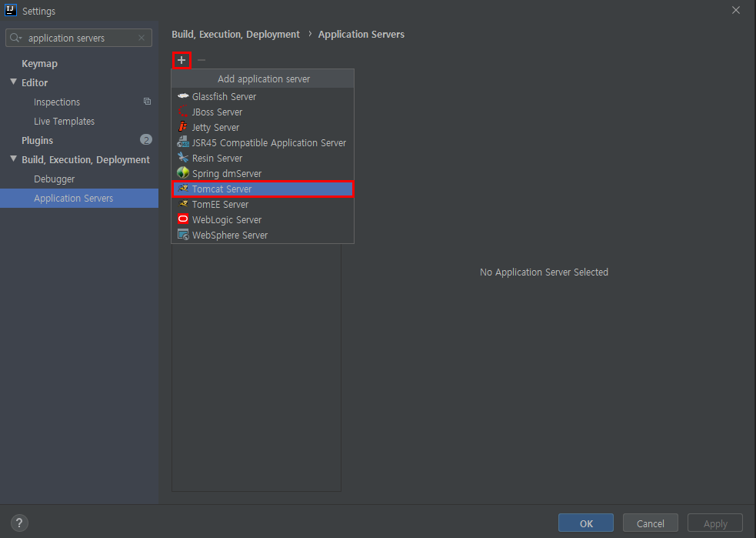The image size is (756, 538).
Task: Close the Settings dialog window
Action: click(736, 10)
